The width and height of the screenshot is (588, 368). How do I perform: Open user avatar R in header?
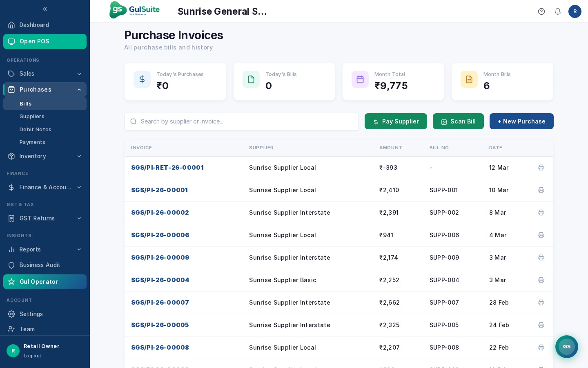pyautogui.click(x=575, y=11)
